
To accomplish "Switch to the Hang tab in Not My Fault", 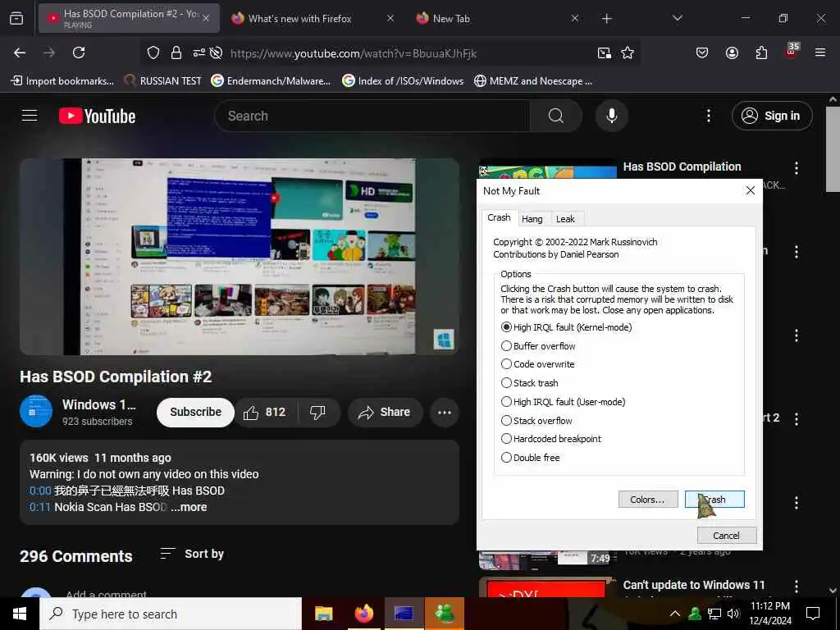I will pos(532,219).
